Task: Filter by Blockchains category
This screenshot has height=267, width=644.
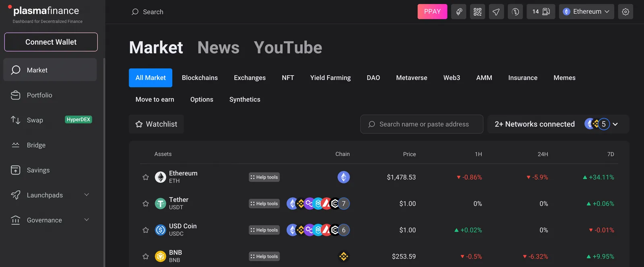Action: click(200, 78)
